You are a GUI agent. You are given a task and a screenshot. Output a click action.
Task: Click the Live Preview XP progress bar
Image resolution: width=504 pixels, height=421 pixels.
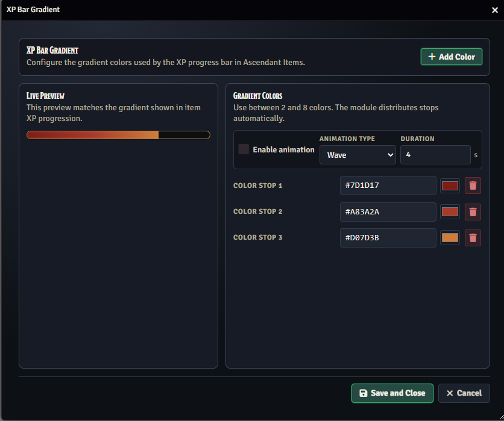(x=118, y=135)
